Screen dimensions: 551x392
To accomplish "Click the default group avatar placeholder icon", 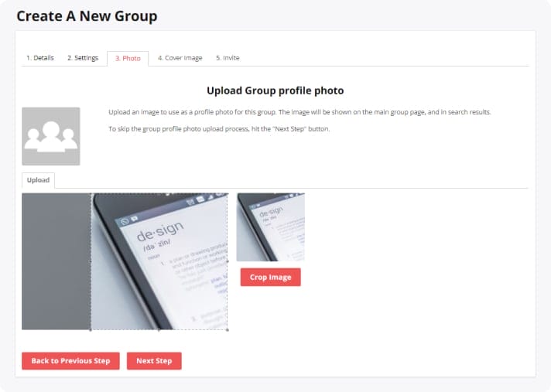I will (x=51, y=136).
